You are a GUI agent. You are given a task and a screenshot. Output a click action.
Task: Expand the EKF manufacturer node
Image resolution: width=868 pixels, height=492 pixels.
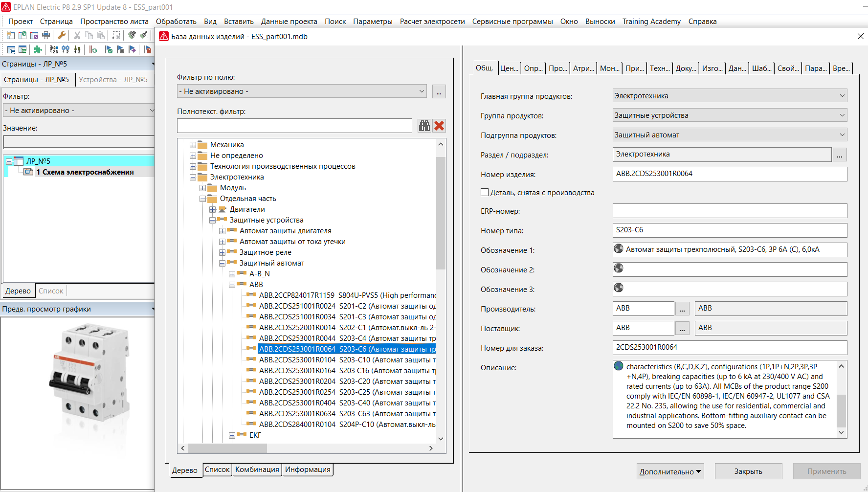[x=232, y=435]
